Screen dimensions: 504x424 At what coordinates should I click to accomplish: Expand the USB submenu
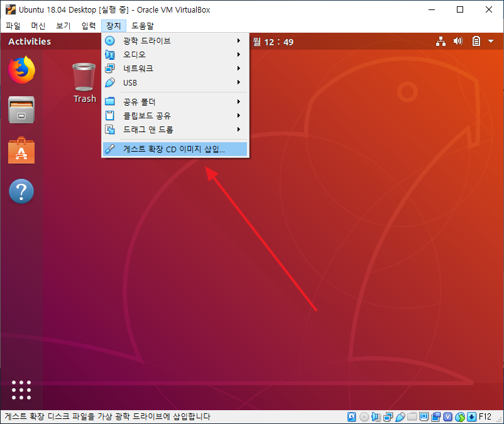pos(175,82)
